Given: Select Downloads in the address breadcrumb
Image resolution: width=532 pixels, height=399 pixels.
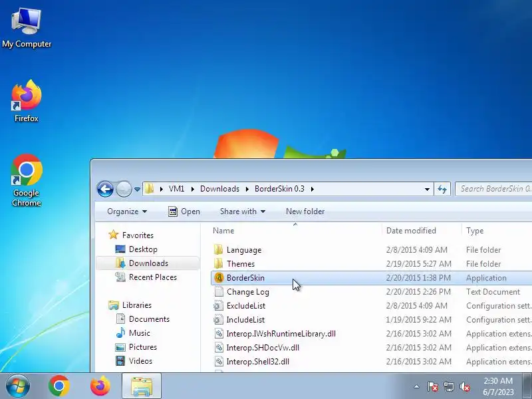Looking at the screenshot, I should pyautogui.click(x=219, y=189).
